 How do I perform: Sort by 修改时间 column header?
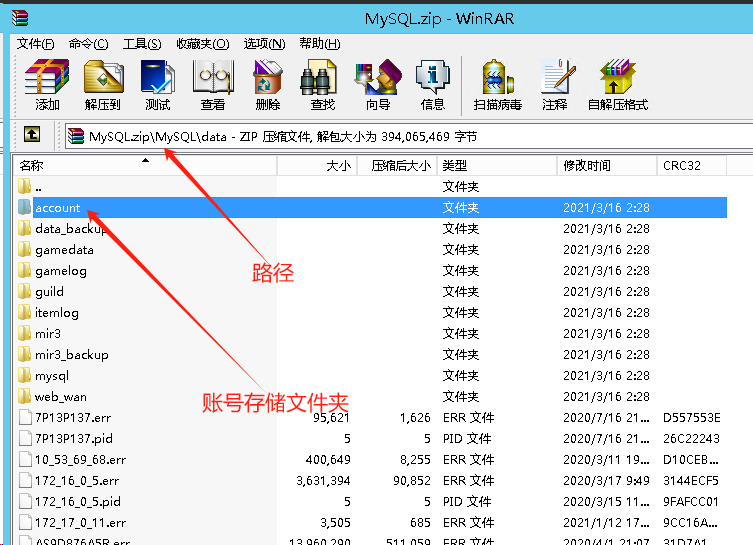click(x=607, y=166)
